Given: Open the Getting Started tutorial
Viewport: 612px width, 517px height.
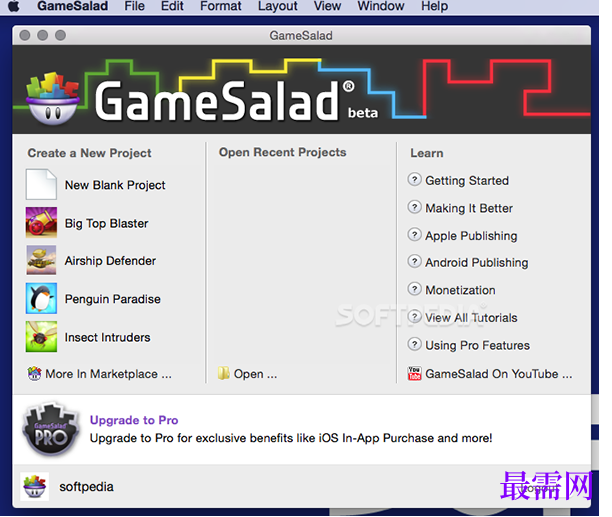Looking at the screenshot, I should point(467,181).
